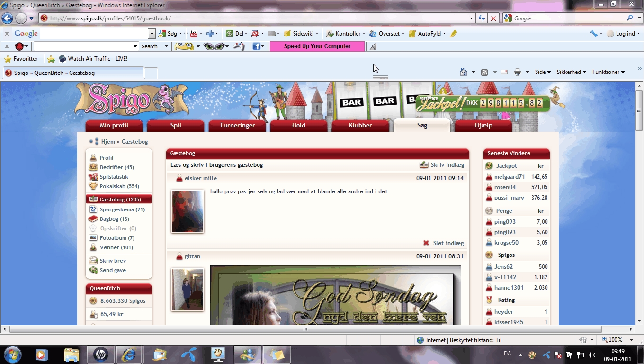644x364 pixels.
Task: Open the Funktioner dropdown menu
Action: pos(608,72)
